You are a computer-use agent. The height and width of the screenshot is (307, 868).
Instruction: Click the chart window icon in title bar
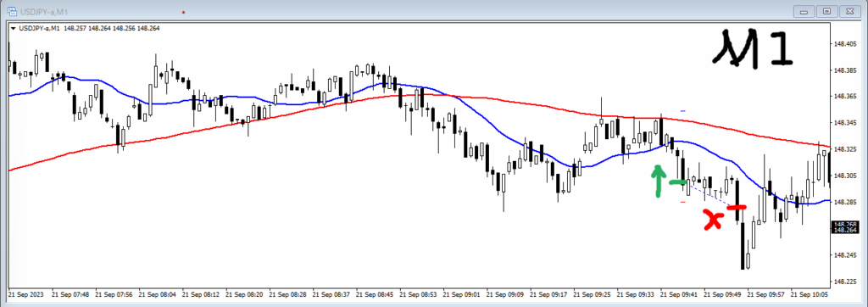(11, 11)
